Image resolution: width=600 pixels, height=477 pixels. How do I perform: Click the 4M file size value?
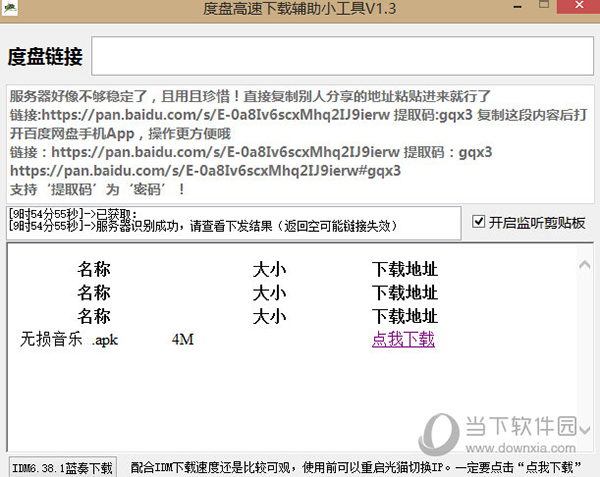coord(183,339)
